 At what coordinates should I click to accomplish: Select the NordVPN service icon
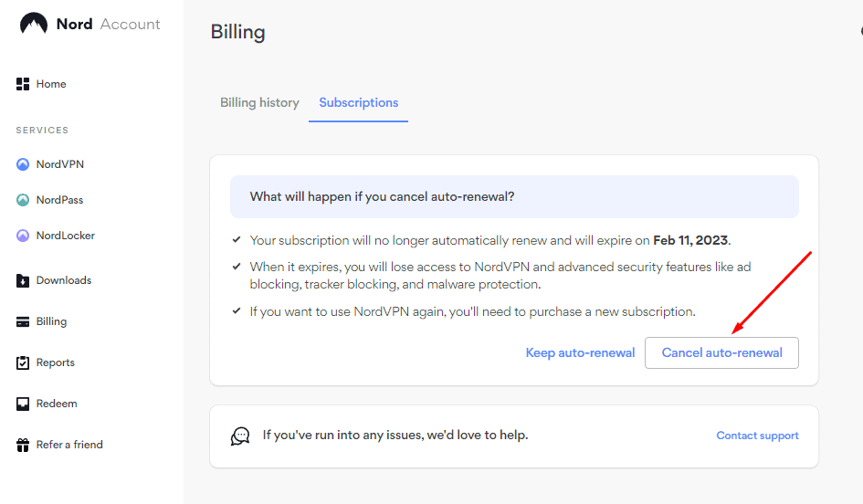coord(23,164)
